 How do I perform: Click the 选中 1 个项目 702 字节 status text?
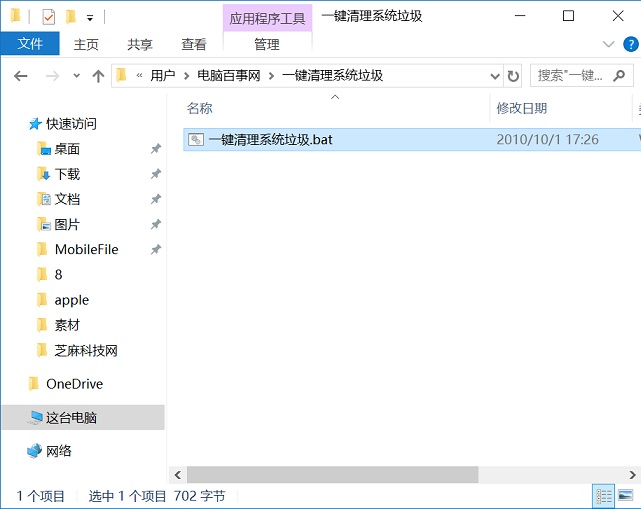157,496
